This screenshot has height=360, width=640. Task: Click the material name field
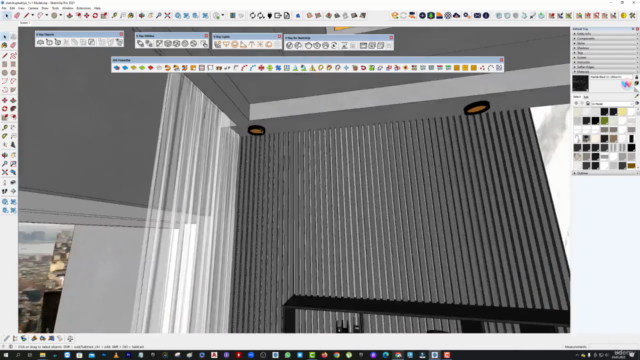coord(611,77)
